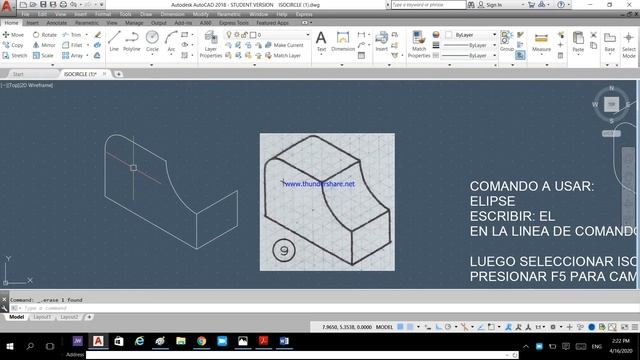Select the Scale tool
Image resolution: width=640 pixels, height=360 pixels.
tap(43, 55)
